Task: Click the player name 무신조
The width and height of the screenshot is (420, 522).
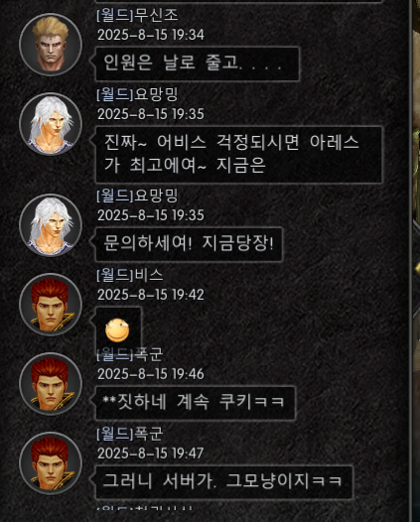Action: coord(156,15)
